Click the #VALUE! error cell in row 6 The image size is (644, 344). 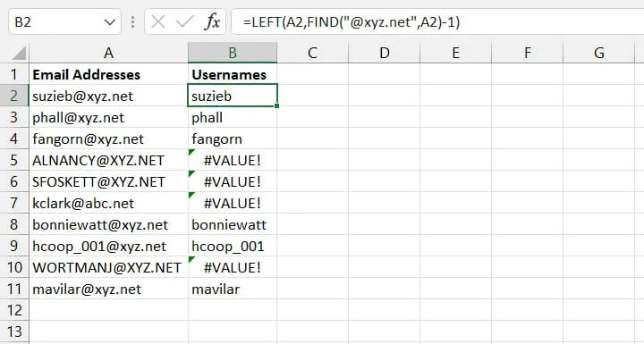[233, 182]
